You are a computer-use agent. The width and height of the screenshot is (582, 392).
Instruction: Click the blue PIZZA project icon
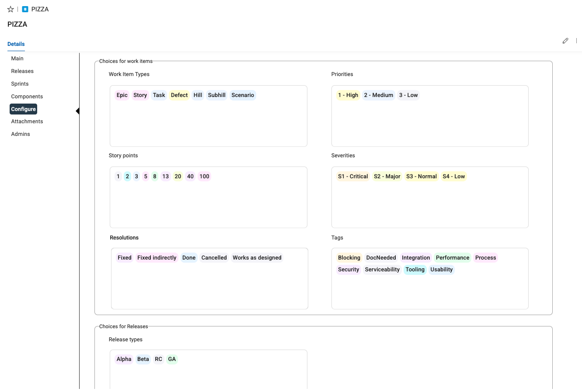pos(25,9)
